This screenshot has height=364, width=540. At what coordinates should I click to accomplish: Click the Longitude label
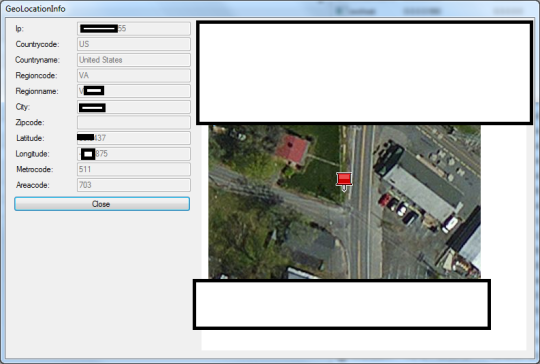[32, 154]
